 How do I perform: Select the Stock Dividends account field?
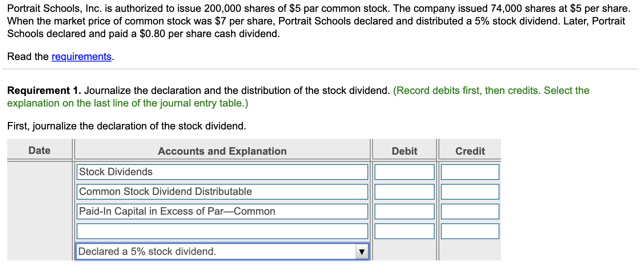click(x=222, y=172)
